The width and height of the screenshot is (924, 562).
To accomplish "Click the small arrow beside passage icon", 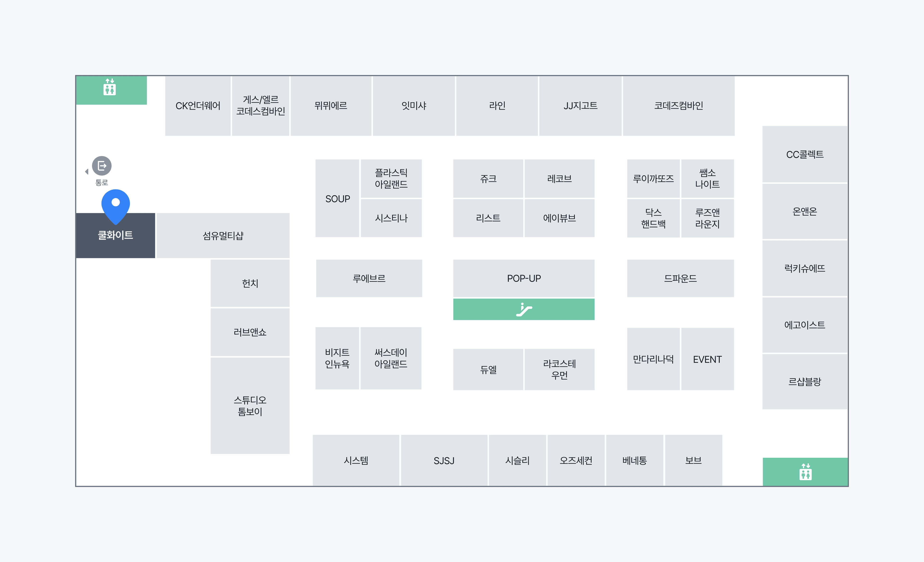I will (x=87, y=172).
